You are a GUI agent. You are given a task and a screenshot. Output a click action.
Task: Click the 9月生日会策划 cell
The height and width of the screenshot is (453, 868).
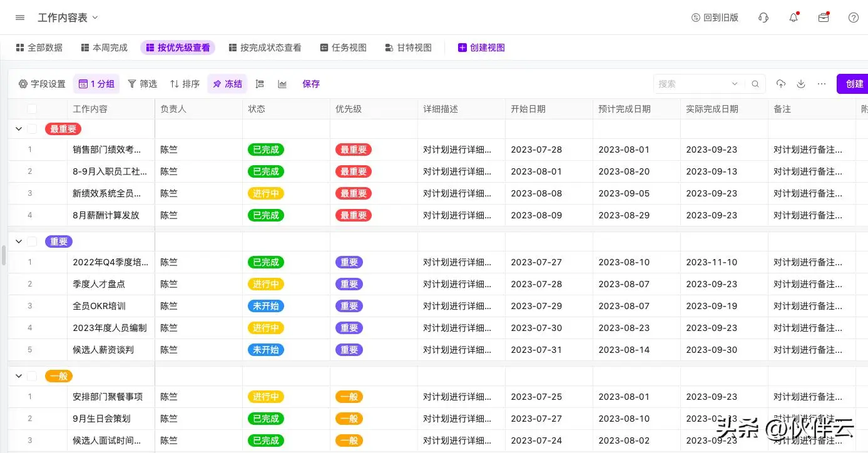coord(111,419)
